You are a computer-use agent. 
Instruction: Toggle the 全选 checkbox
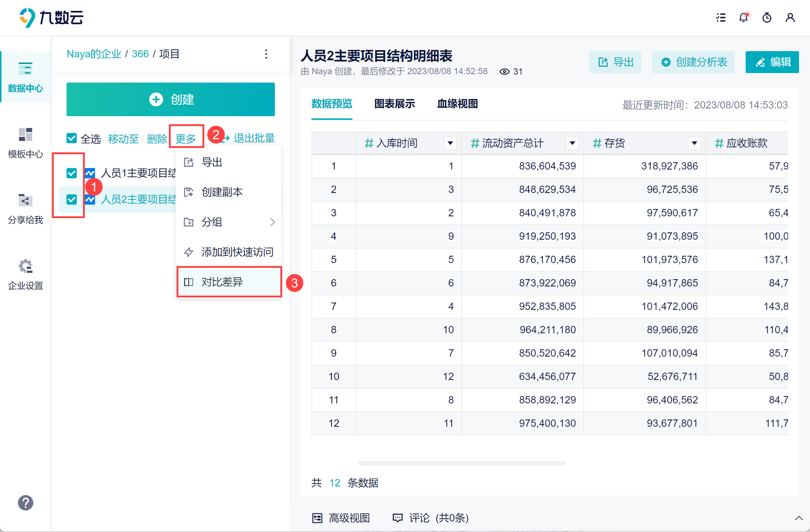pos(72,138)
